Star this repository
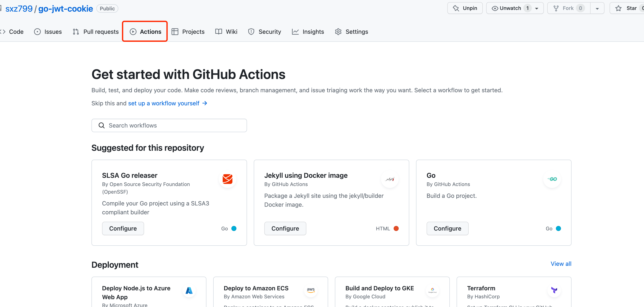This screenshot has width=644, height=307. [x=627, y=8]
